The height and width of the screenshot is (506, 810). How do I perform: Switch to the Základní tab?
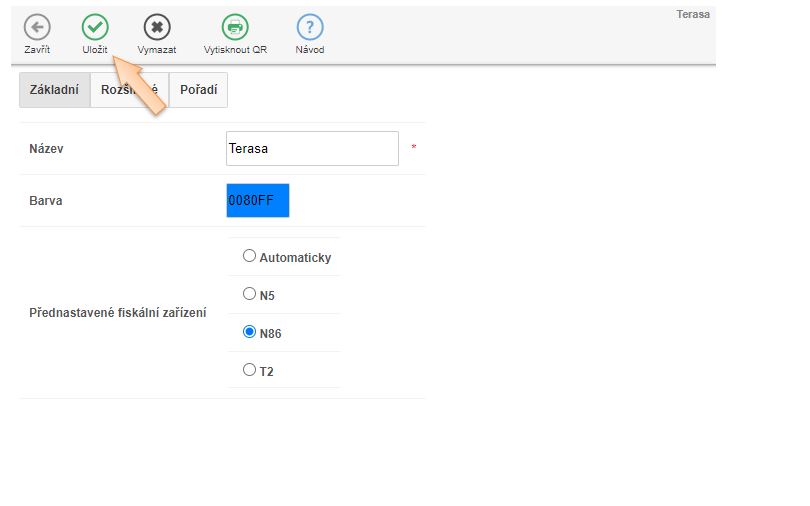point(54,90)
